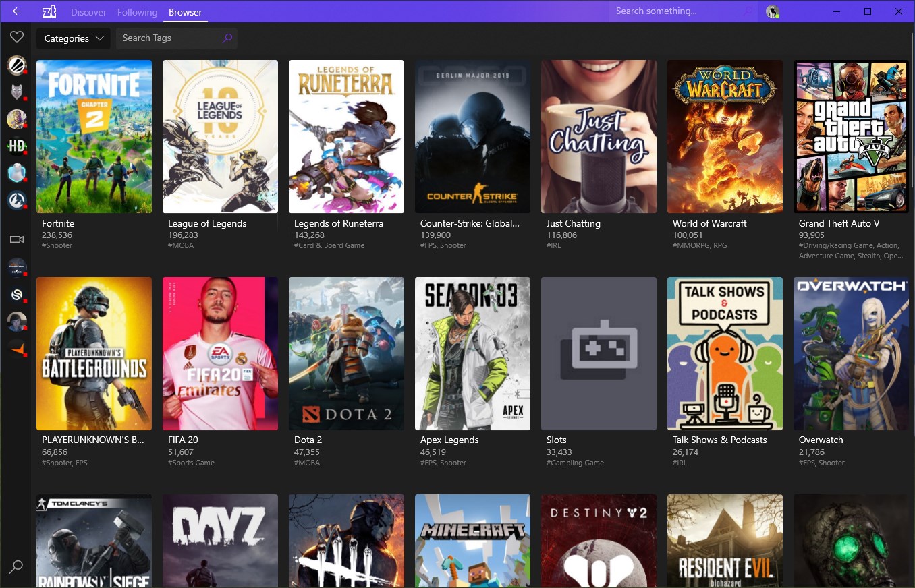Open the Grand Theft Auto V cover
Screen dimensions: 915x588
tap(851, 137)
